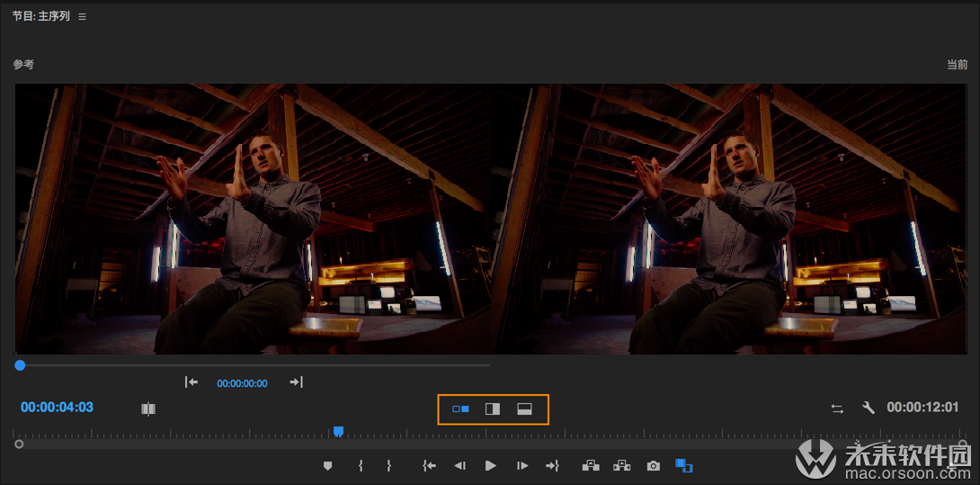Screen dimensions: 980x485
Task: Click the current playhead timecode 00:00:04:03
Action: 57,408
